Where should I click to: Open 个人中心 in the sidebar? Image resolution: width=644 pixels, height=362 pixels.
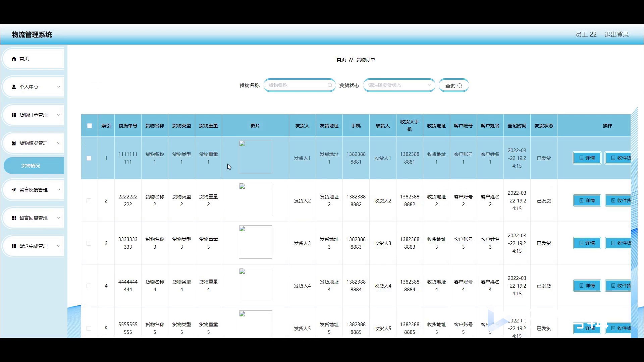(x=34, y=87)
